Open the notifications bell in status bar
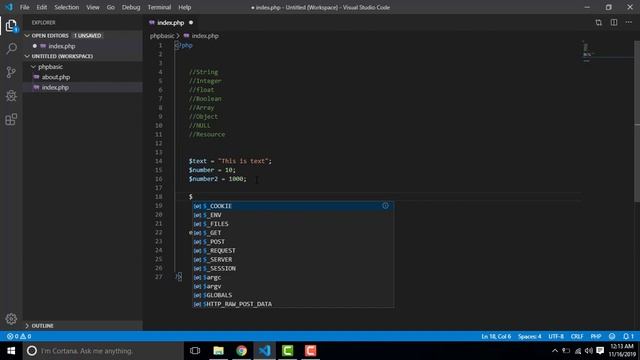 628,336
